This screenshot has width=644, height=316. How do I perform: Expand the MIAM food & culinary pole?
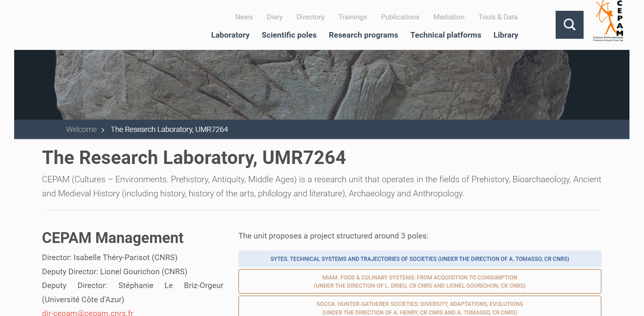click(x=420, y=281)
